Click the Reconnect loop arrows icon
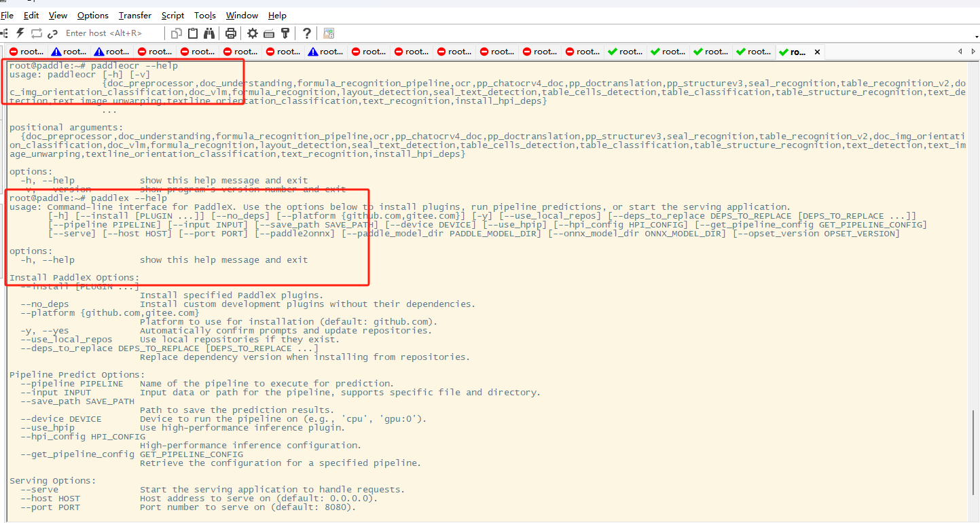The width and height of the screenshot is (980, 523). click(x=36, y=33)
